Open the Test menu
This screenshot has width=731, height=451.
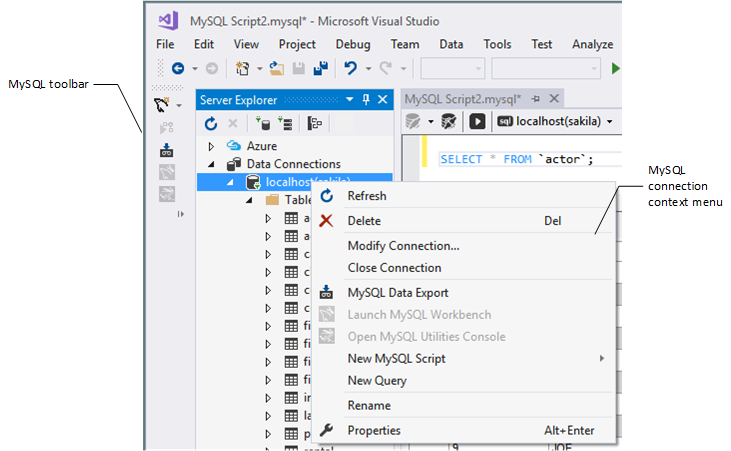(x=541, y=44)
